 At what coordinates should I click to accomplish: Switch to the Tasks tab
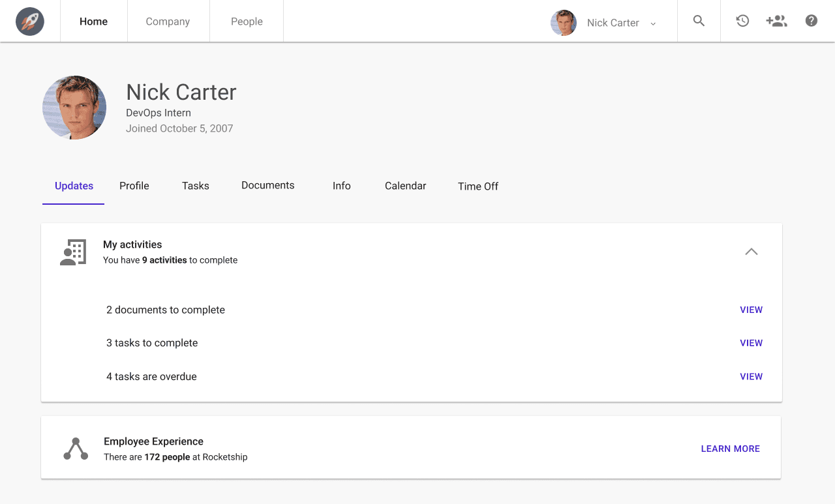coord(196,186)
